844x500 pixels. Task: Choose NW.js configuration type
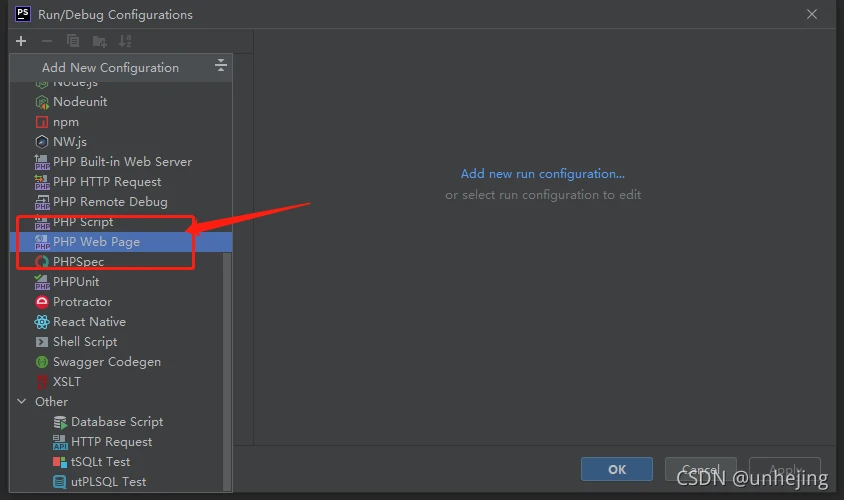70,142
